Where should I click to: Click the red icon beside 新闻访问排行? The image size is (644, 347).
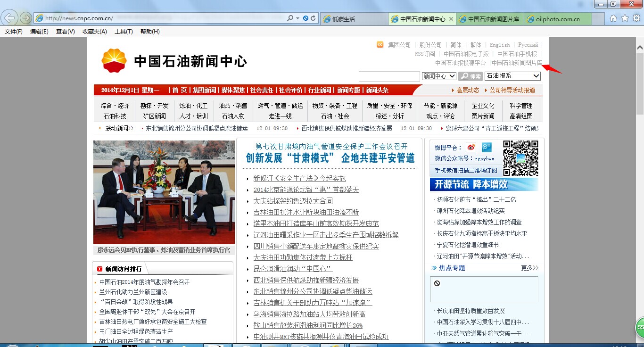(x=99, y=269)
